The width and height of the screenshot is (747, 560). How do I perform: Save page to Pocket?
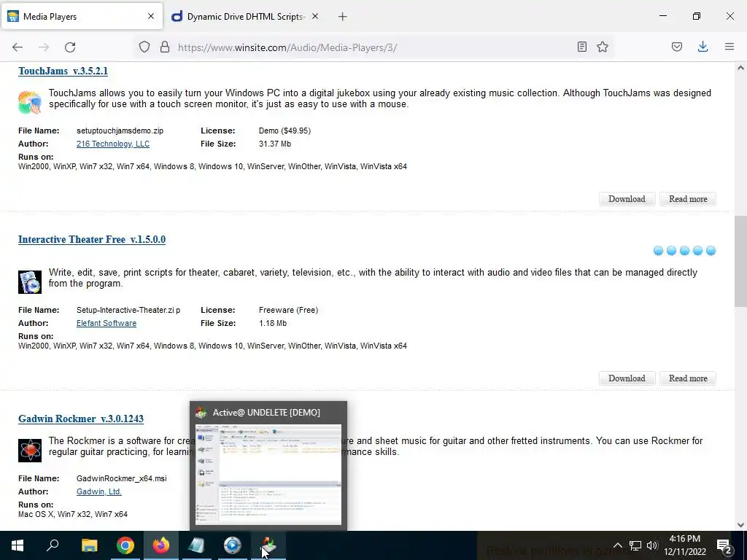click(x=677, y=47)
